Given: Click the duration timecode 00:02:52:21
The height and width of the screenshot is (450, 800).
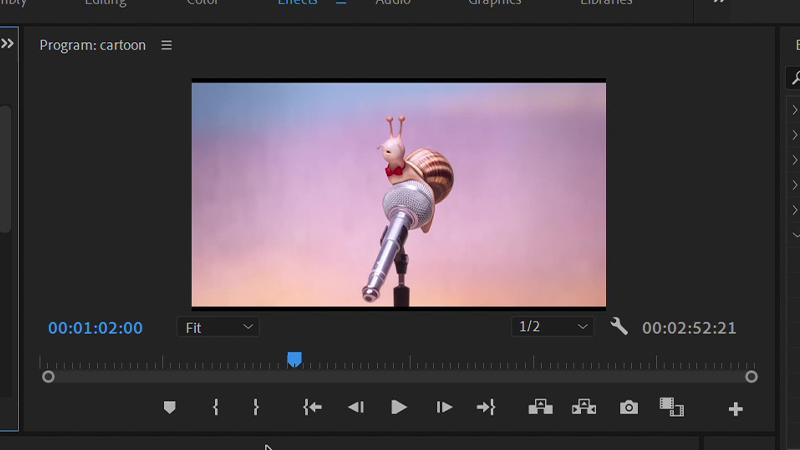Looking at the screenshot, I should coord(689,328).
